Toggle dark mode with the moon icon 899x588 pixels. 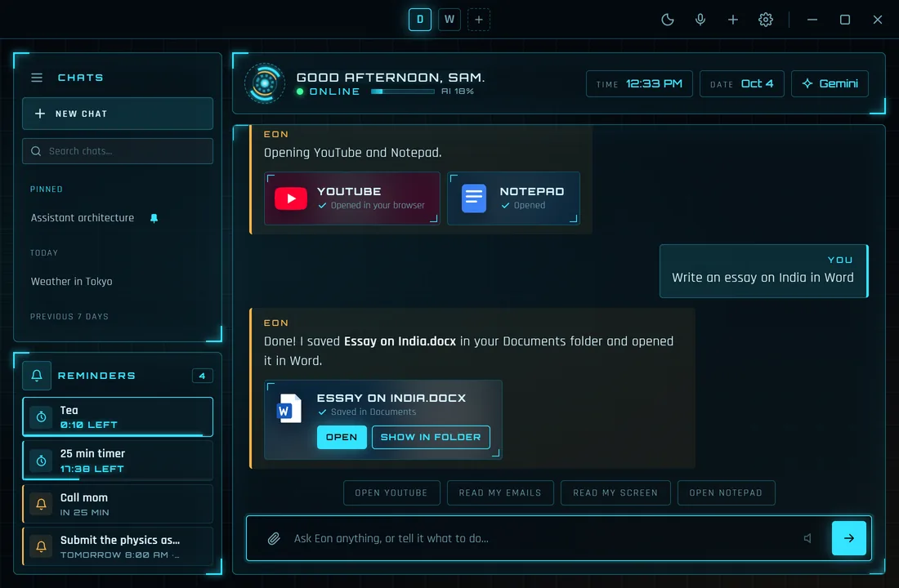pos(668,20)
